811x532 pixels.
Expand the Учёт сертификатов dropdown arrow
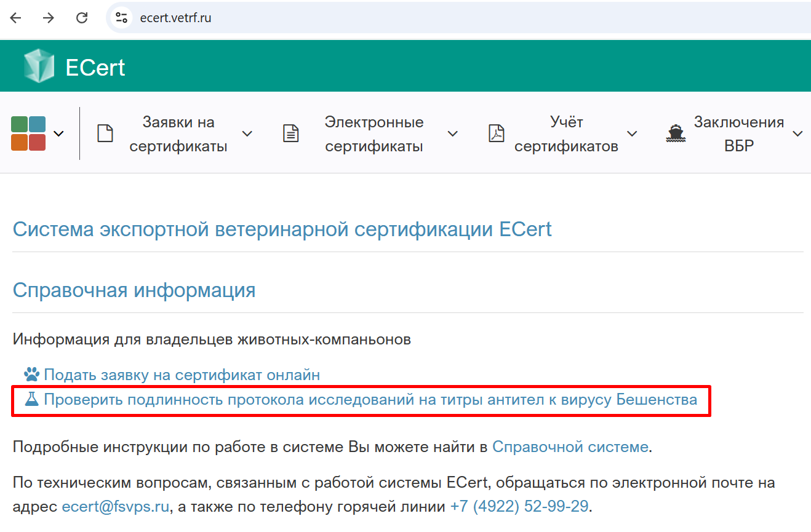coord(632,133)
